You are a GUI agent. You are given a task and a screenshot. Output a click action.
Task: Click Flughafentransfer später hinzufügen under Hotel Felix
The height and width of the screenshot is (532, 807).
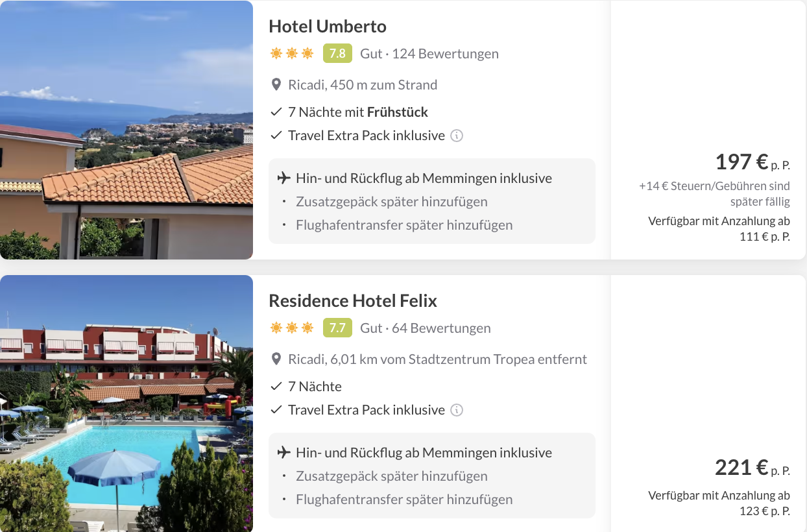[x=403, y=500]
